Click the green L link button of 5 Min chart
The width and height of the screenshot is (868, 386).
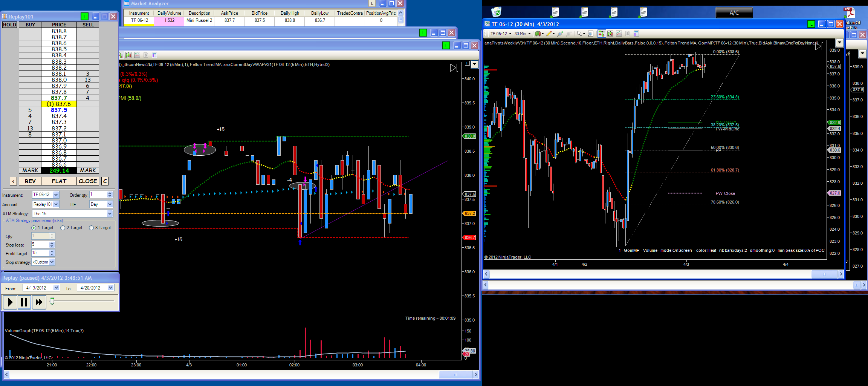tap(446, 46)
